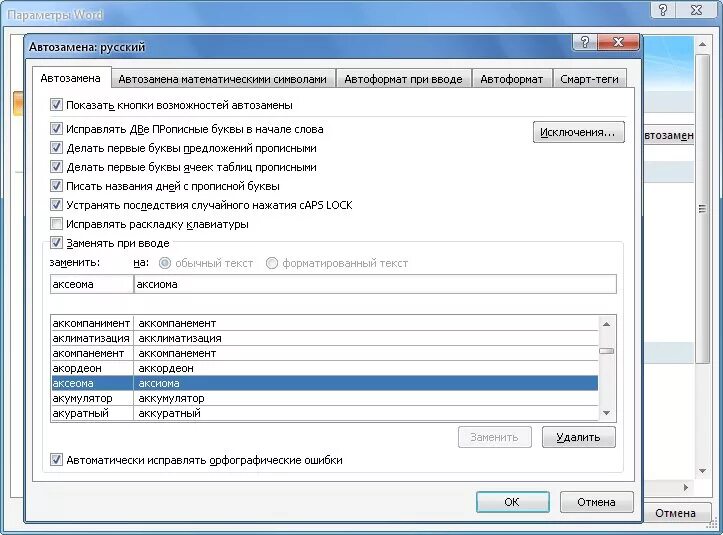Screen dimensions: 723x535
Task: Select the акордеон list row
Action: tap(325, 368)
